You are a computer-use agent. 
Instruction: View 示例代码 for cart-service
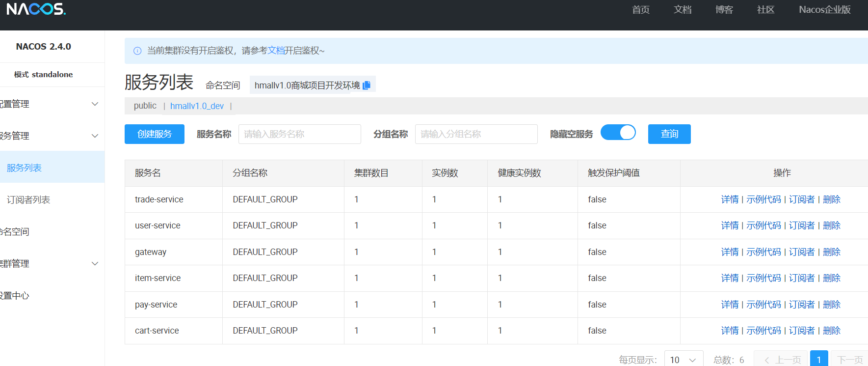[x=763, y=331]
